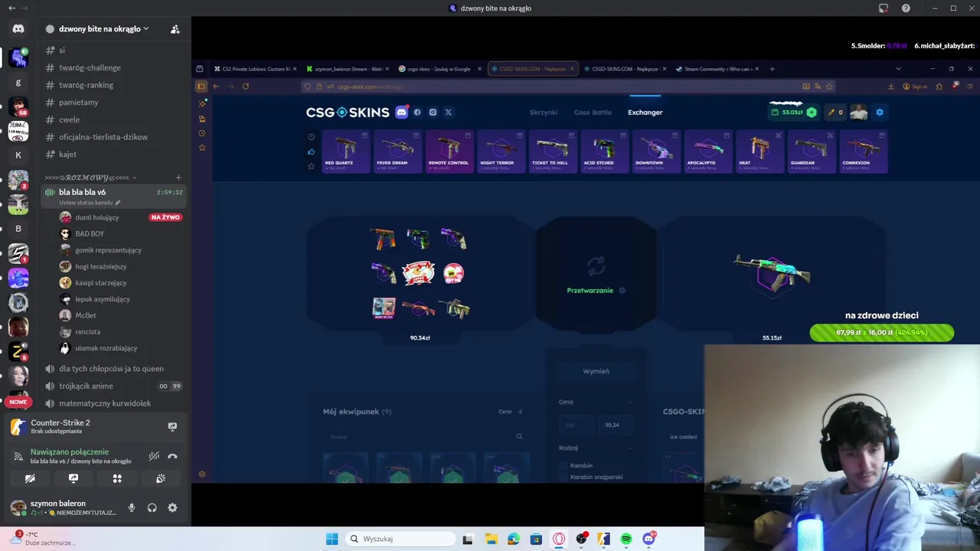Click the 'Wymień' exchange button
The height and width of the screenshot is (551, 980).
pos(596,371)
